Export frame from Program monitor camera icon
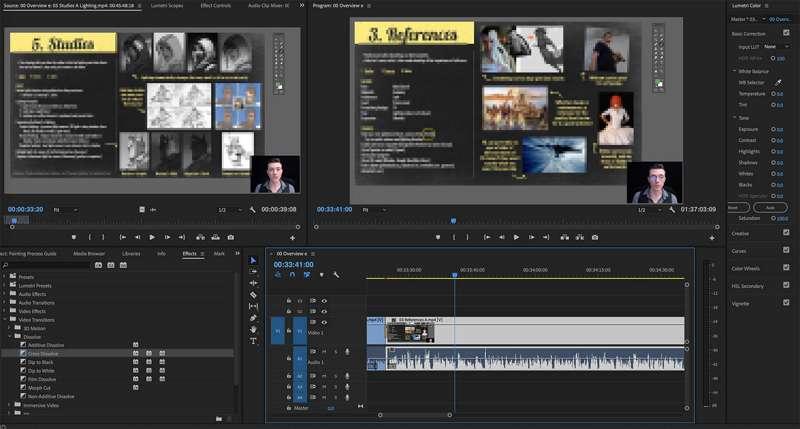This screenshot has width=800, height=429. point(595,237)
